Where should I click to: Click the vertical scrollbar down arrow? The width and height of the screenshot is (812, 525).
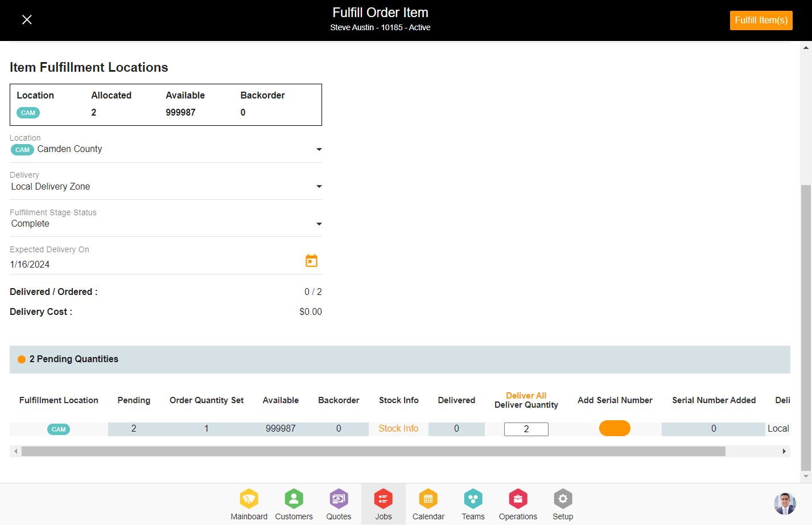806,476
